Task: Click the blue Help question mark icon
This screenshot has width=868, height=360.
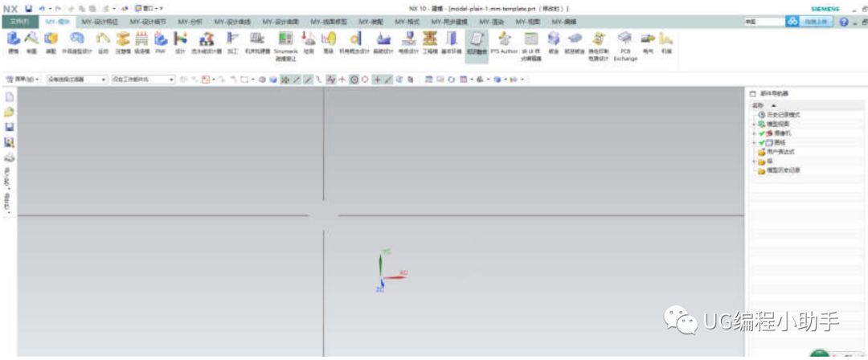Action: (x=844, y=22)
